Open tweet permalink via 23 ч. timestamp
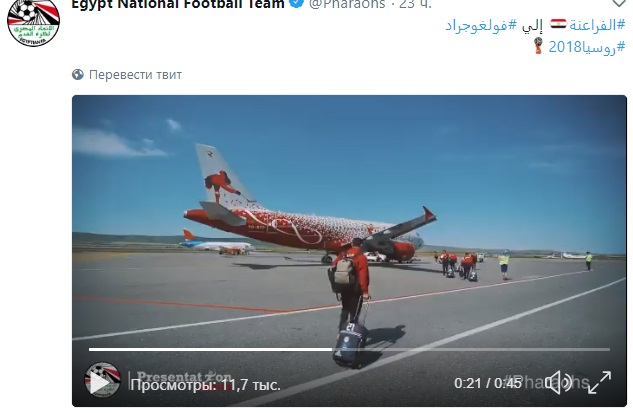The width and height of the screenshot is (633, 413). (x=415, y=4)
